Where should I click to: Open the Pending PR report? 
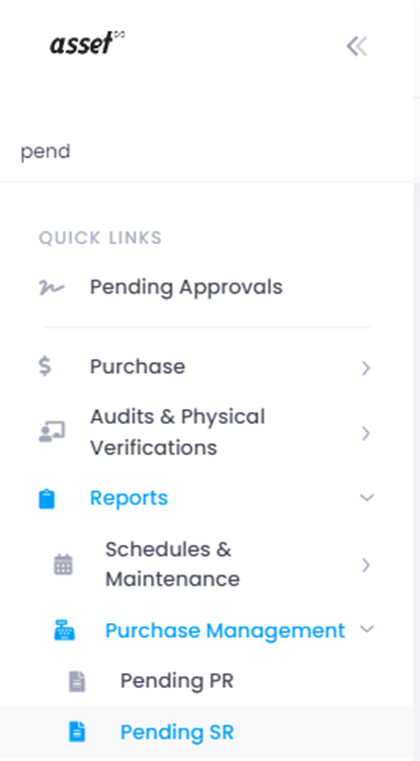pyautogui.click(x=177, y=681)
